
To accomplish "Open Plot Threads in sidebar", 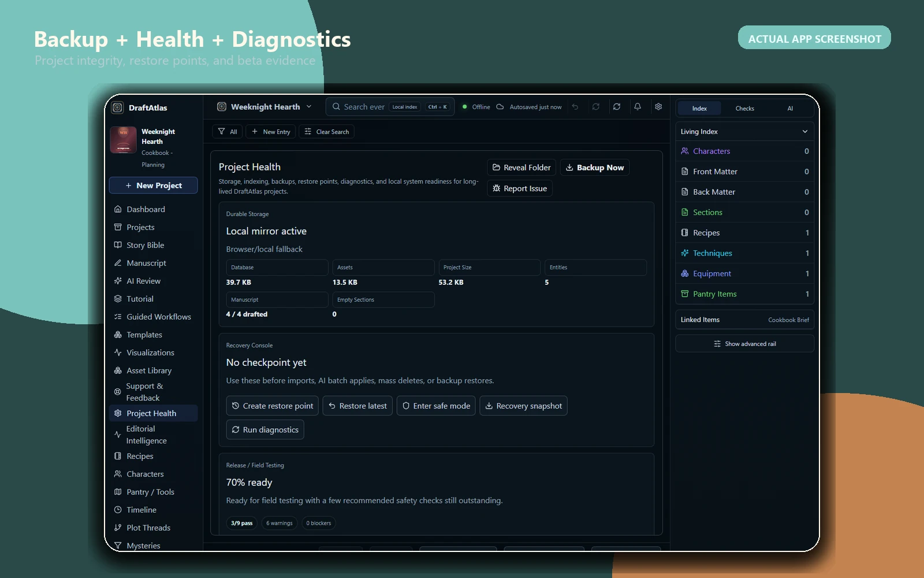I will pos(153,528).
